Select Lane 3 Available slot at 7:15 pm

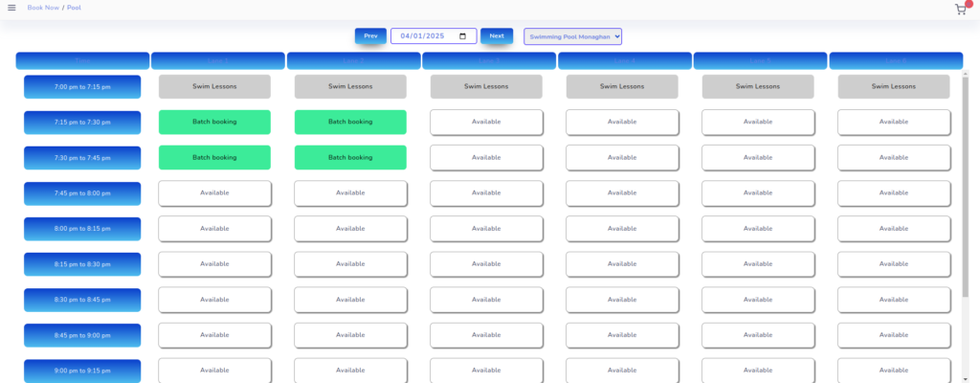(x=486, y=122)
